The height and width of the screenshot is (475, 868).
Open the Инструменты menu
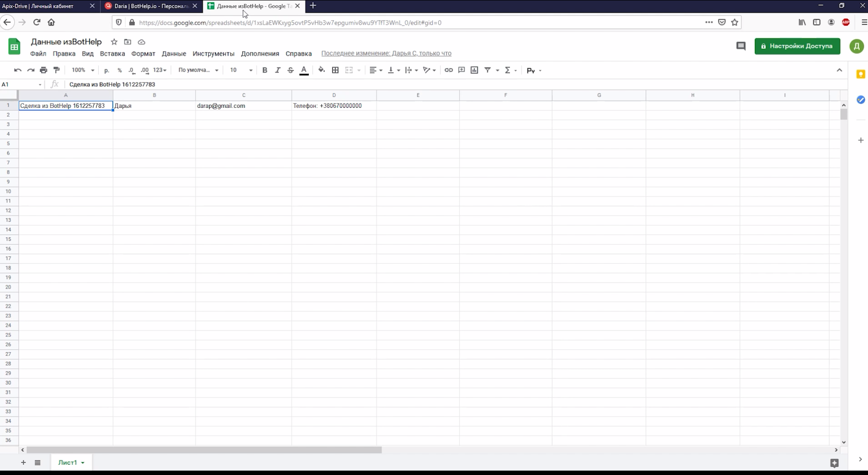pyautogui.click(x=213, y=53)
